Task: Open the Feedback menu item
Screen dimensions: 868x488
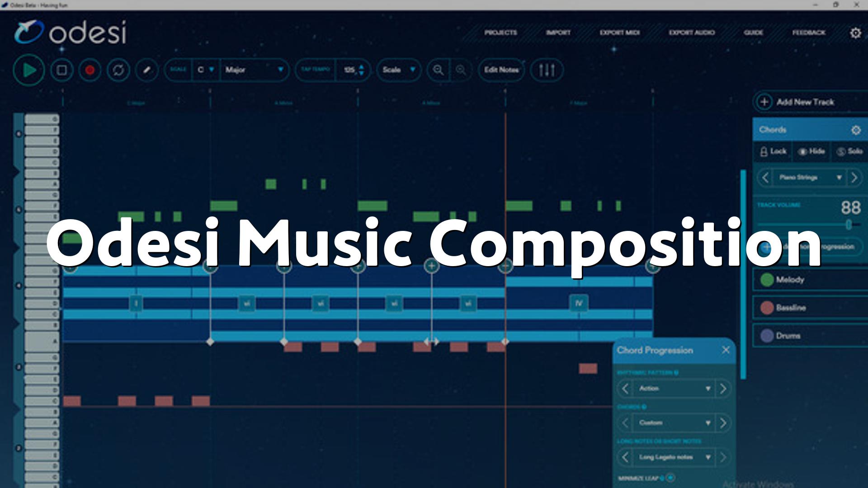Action: tap(809, 33)
